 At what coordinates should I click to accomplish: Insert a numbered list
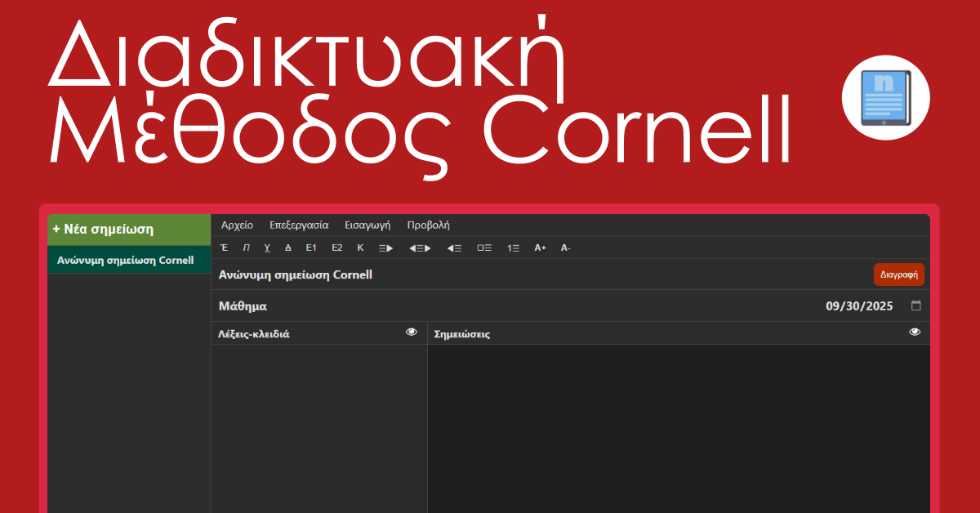click(x=513, y=248)
